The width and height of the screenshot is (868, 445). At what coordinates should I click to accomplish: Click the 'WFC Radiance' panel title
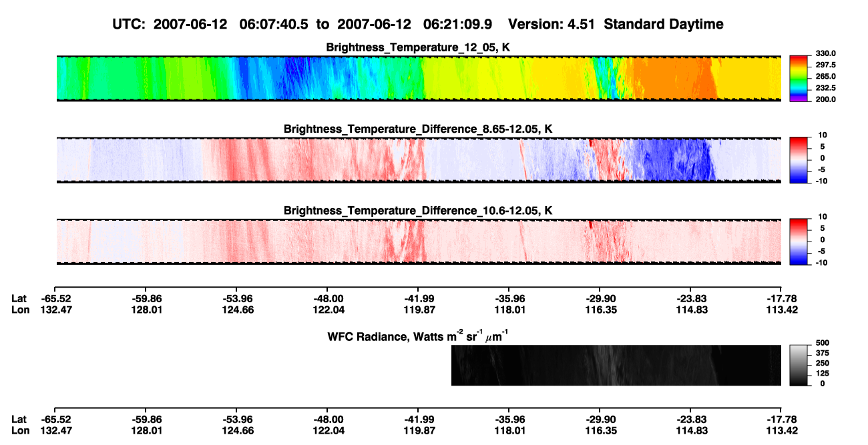click(x=418, y=336)
